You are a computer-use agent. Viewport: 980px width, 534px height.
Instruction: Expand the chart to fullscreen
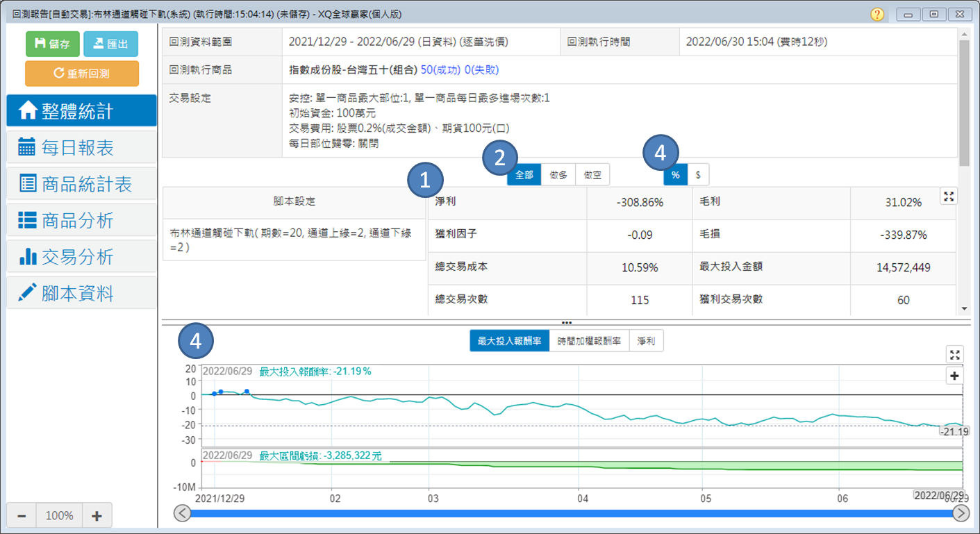955,355
